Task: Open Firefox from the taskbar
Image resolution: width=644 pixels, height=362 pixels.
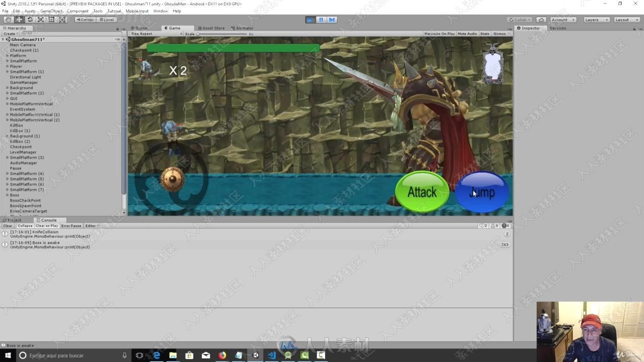Action: (222, 355)
